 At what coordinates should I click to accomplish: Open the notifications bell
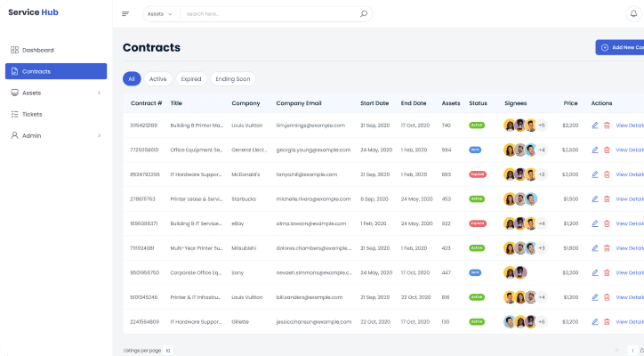point(632,14)
